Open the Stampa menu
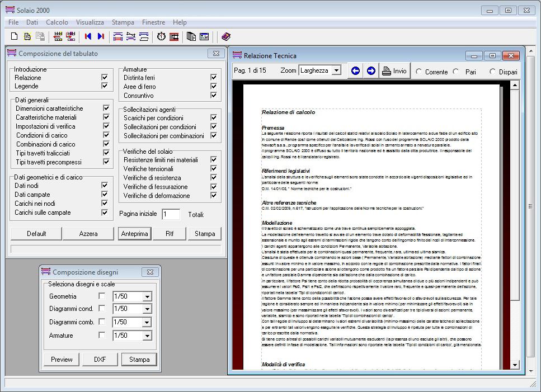 click(123, 22)
